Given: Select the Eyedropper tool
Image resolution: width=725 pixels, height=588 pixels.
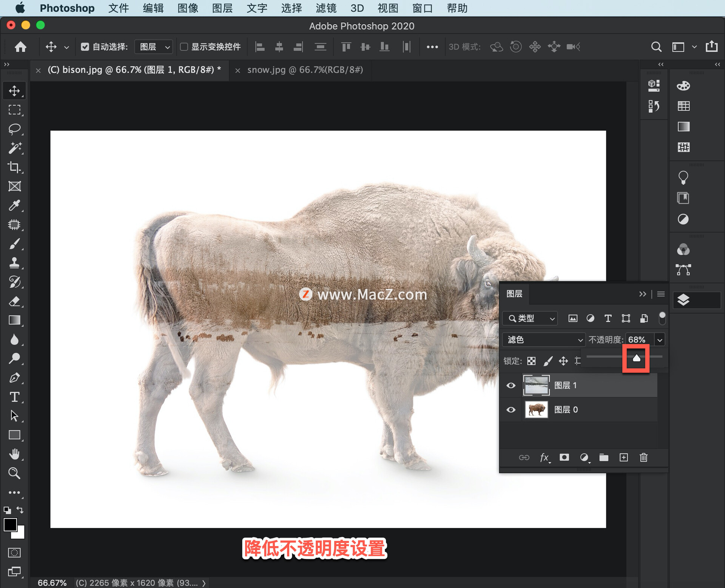Looking at the screenshot, I should (x=14, y=205).
